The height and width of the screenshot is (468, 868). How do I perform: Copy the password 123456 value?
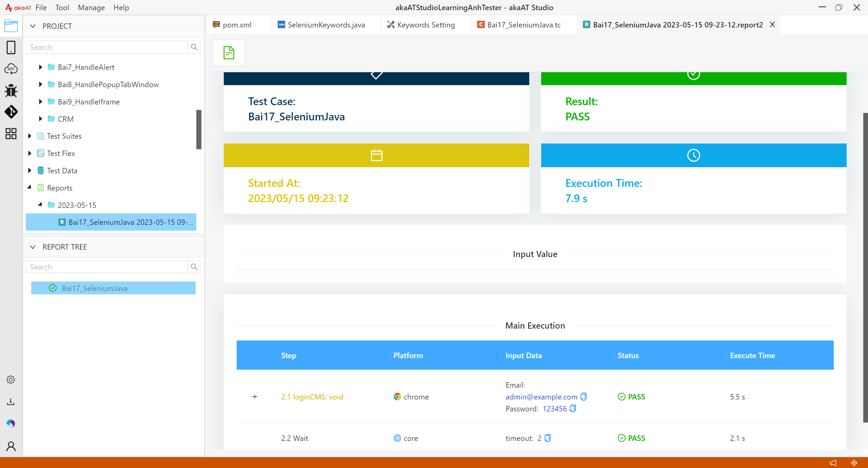[573, 408]
